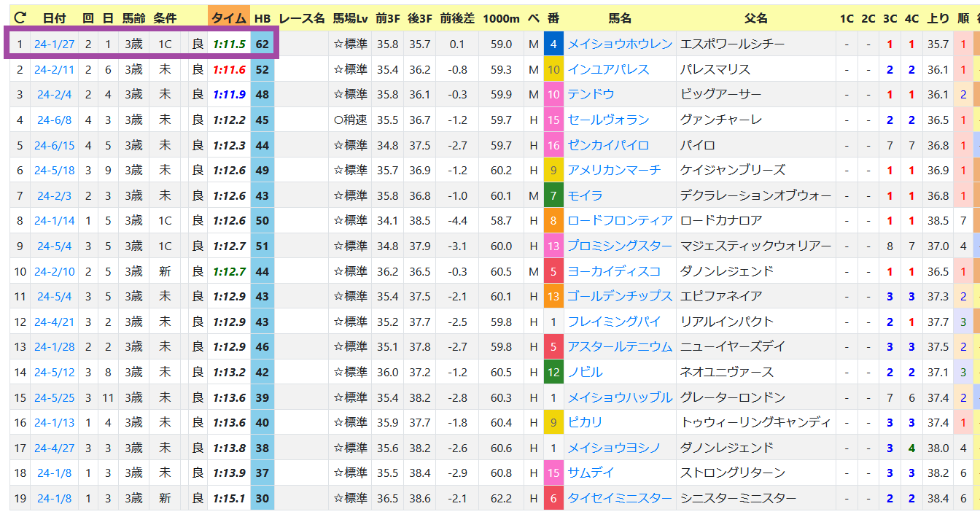Sort by the 後3F column header
The image size is (980, 517).
(420, 18)
